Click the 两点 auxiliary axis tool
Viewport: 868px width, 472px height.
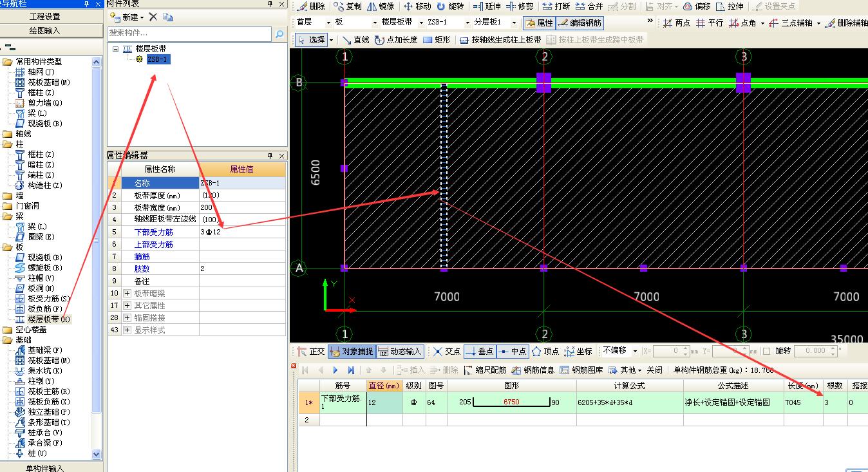[x=677, y=23]
